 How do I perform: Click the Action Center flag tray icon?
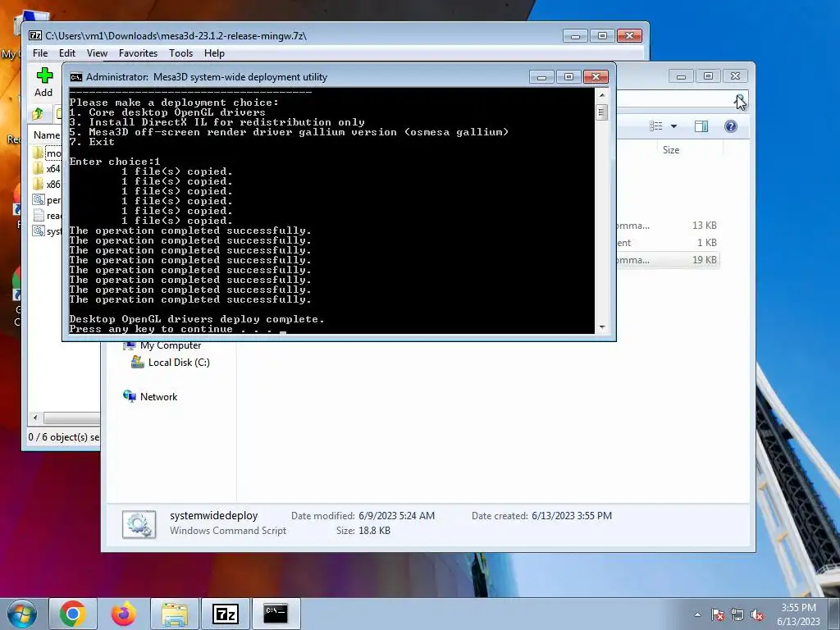pyautogui.click(x=718, y=614)
